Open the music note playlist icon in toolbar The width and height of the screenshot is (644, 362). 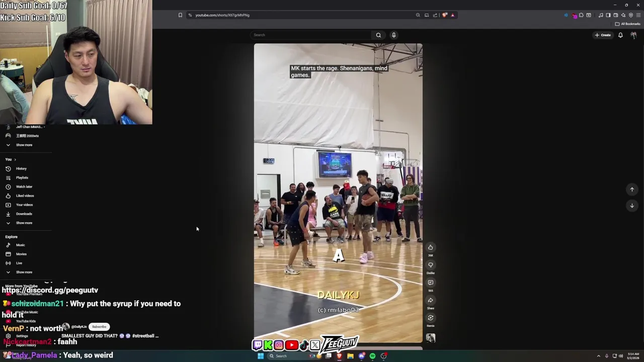601,15
